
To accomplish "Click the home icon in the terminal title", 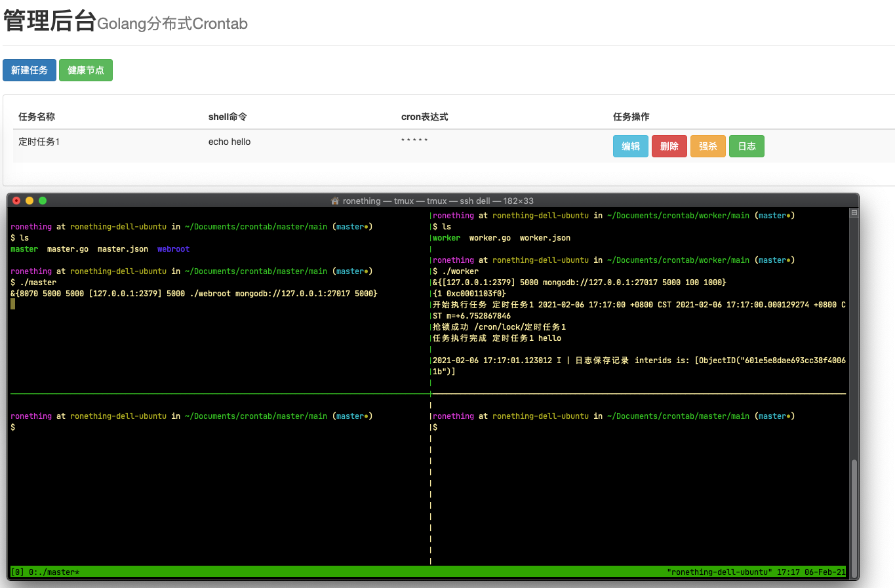I will pos(335,201).
